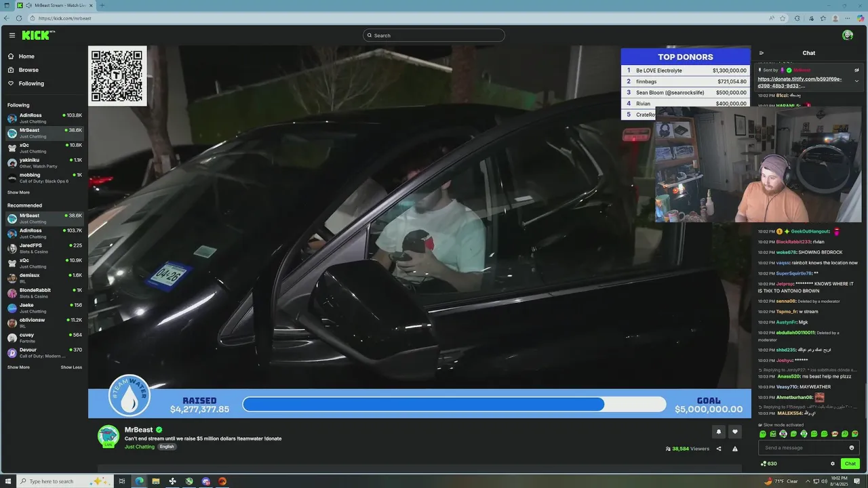Open the hamburger sidebar menu
The width and height of the screenshot is (868, 488).
coord(12,35)
